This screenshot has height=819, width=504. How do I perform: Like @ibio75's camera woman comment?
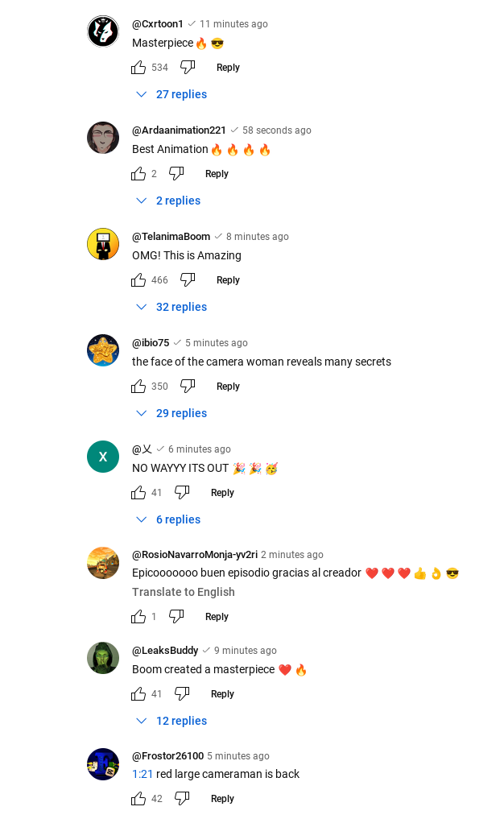[138, 387]
